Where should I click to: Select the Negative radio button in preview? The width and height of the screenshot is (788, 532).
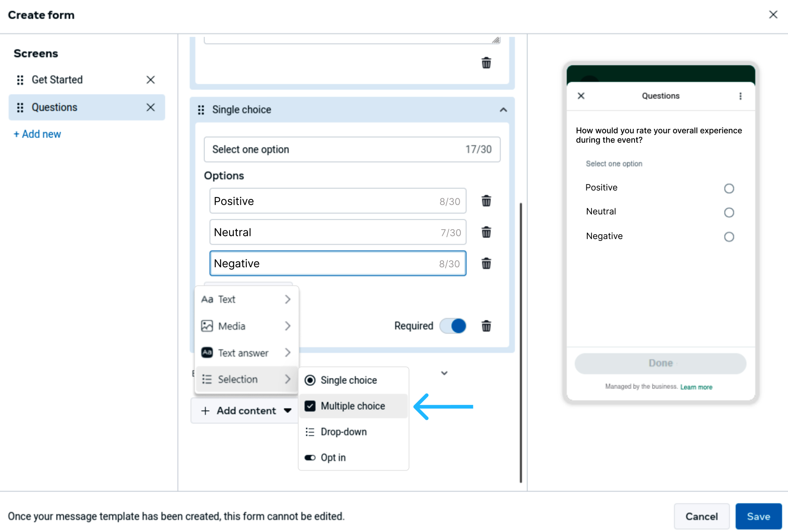729,237
